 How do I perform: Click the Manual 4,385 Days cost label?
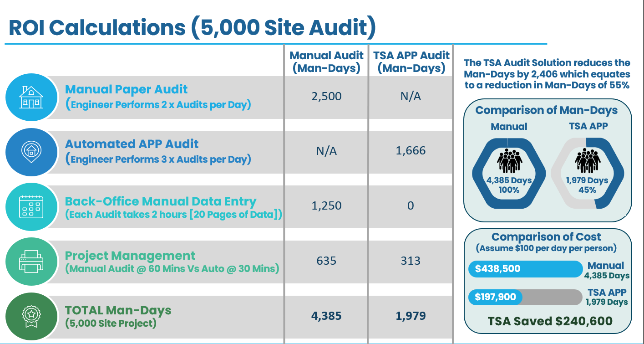[x=607, y=270]
